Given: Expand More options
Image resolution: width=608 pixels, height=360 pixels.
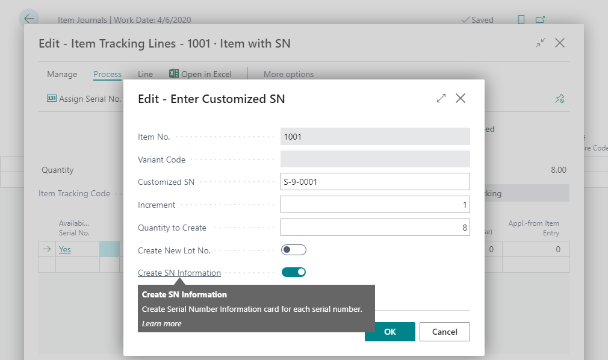Looking at the screenshot, I should click(x=288, y=74).
